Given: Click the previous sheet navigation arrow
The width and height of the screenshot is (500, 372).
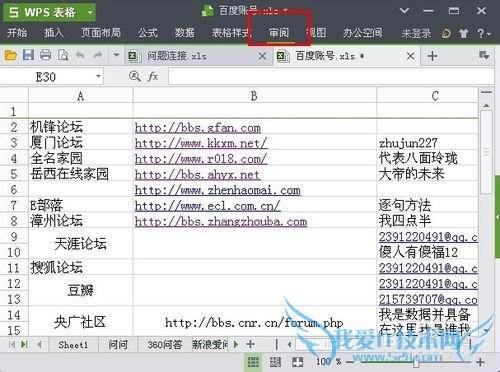Looking at the screenshot, I should click(x=39, y=344).
